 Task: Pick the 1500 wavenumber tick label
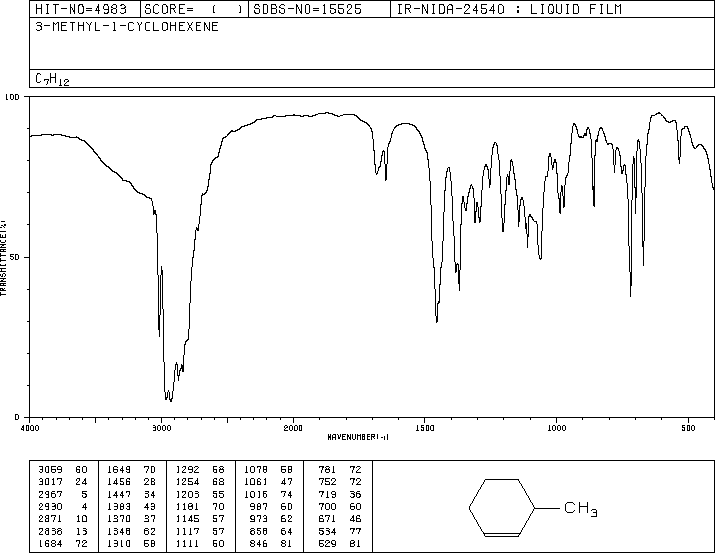pos(425,428)
